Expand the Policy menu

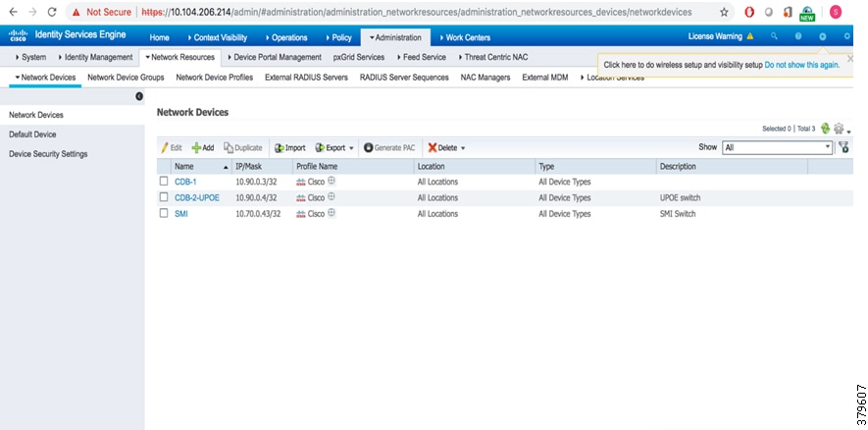(x=338, y=37)
